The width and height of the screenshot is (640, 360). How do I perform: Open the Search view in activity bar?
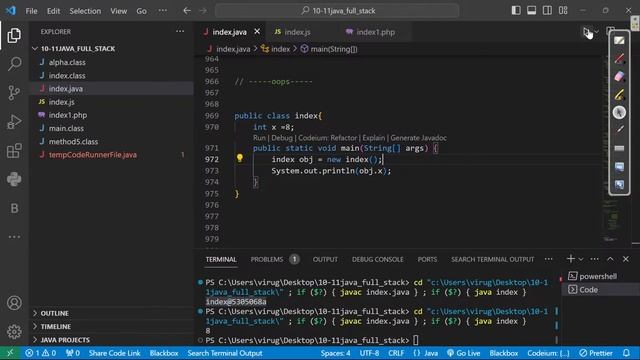pos(14,64)
